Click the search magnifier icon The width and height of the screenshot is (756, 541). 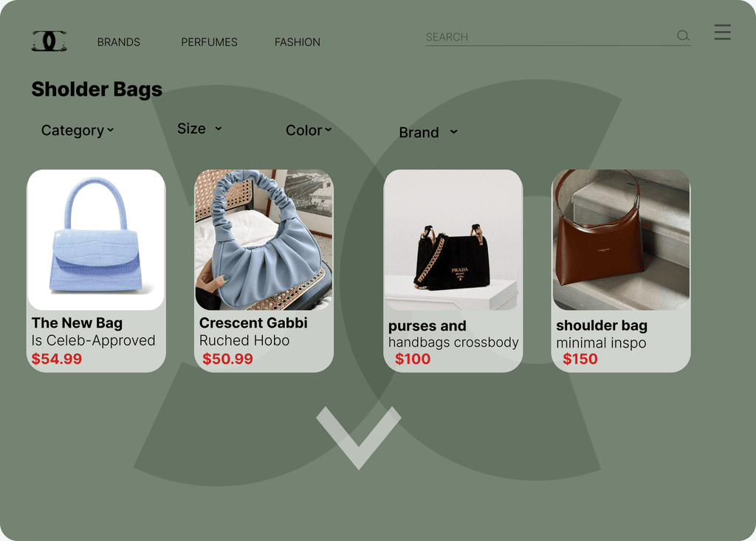[683, 35]
